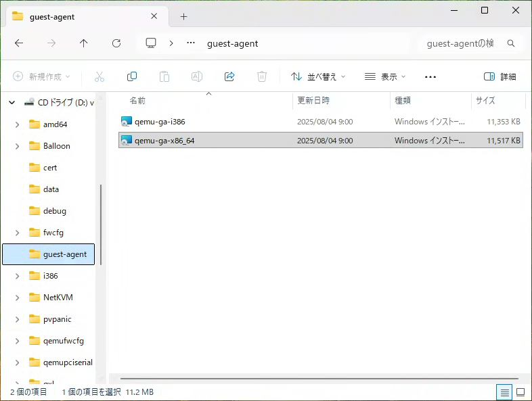
Task: Click the 11,353 KB size cell
Action: coord(504,122)
